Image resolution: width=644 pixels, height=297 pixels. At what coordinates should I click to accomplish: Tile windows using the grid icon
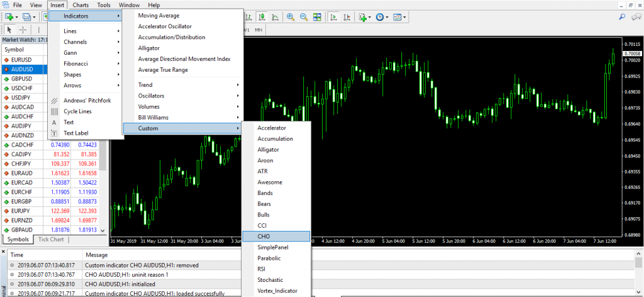(317, 17)
